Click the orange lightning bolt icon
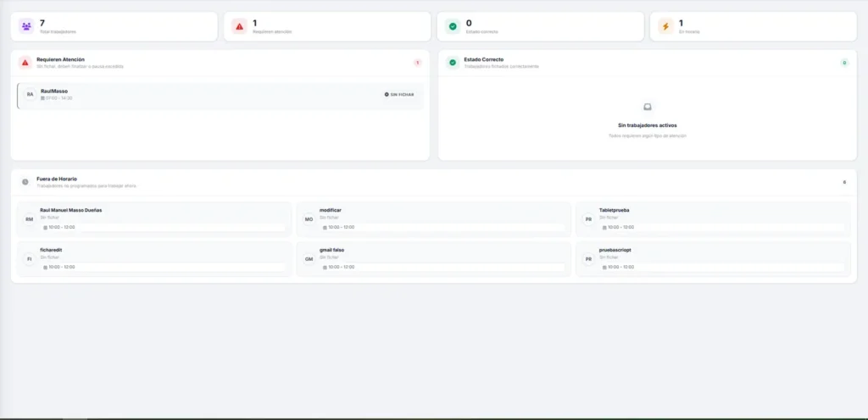868x420 pixels. (665, 26)
